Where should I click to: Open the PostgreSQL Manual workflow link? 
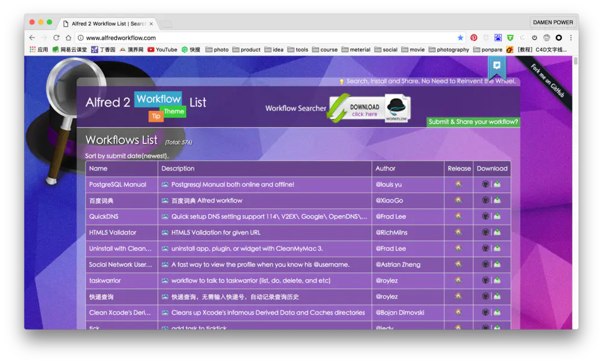pos(118,184)
